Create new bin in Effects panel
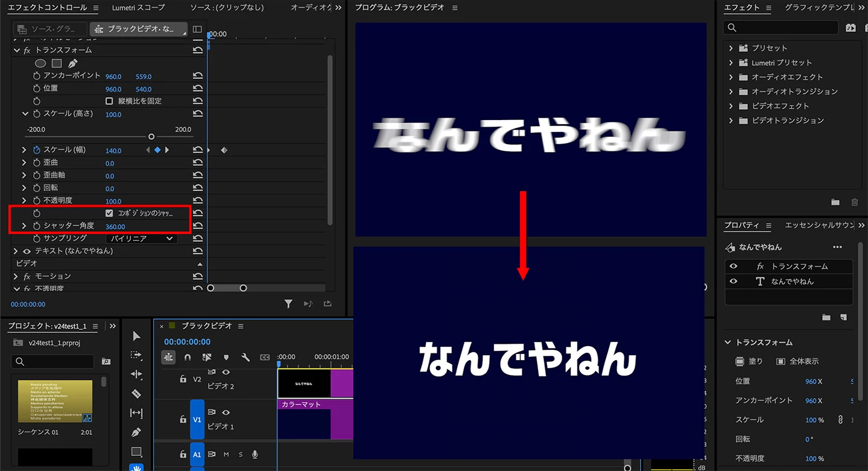The width and height of the screenshot is (868, 471). [835, 202]
